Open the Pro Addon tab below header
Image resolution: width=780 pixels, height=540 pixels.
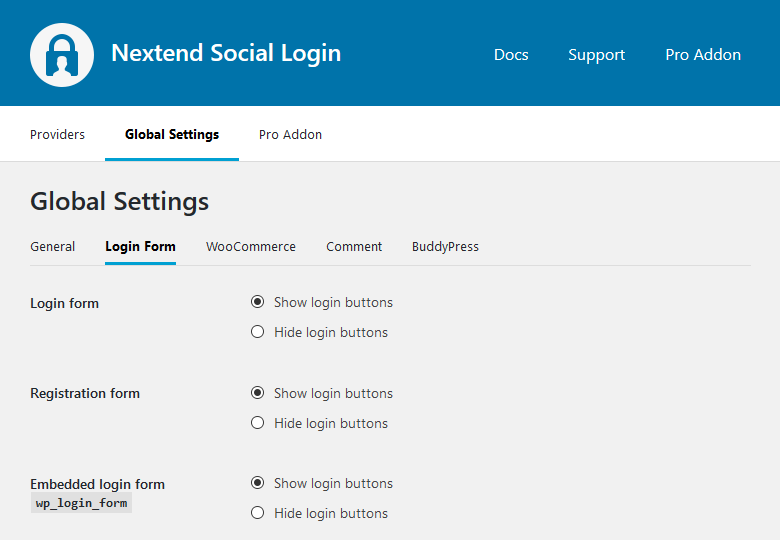[290, 134]
